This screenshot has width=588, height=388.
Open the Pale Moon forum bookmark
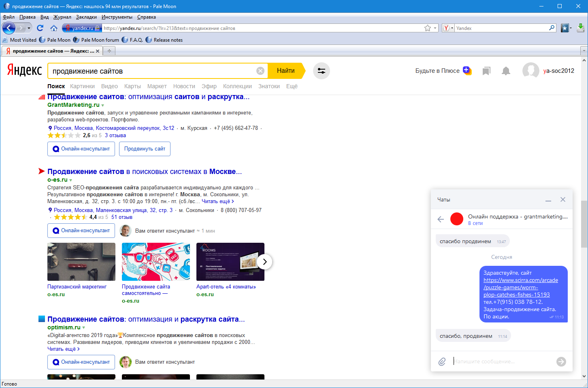tap(96, 40)
